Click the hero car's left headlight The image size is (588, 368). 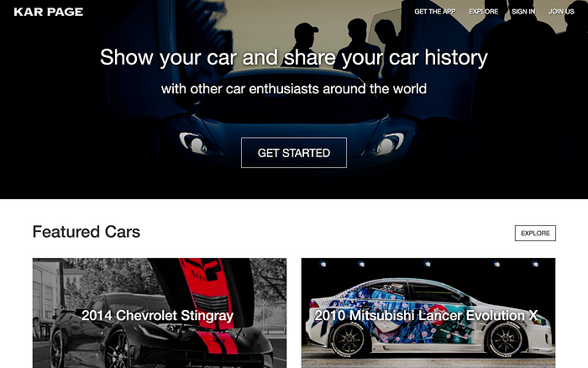[x=193, y=143]
